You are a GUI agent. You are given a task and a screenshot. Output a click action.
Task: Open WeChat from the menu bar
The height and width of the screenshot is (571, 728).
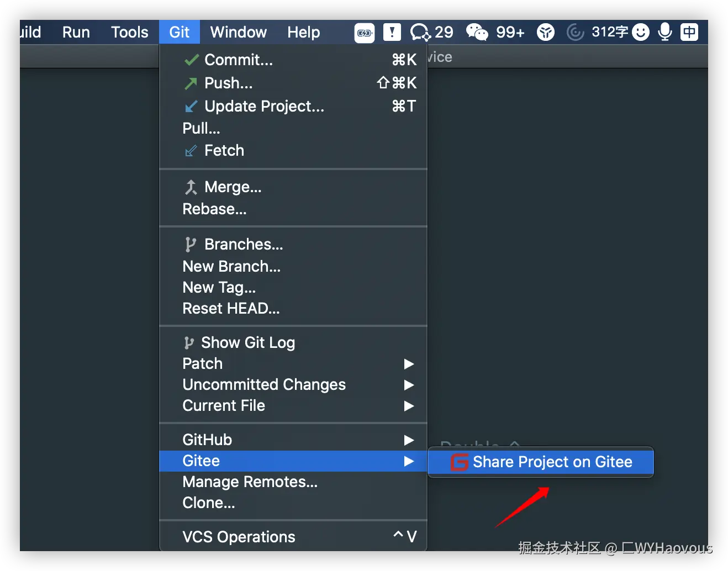(477, 32)
